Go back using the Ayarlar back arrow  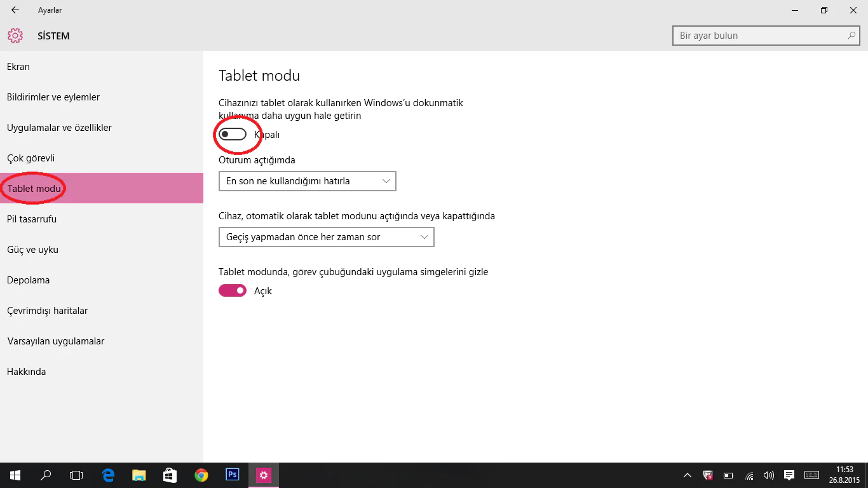(15, 10)
